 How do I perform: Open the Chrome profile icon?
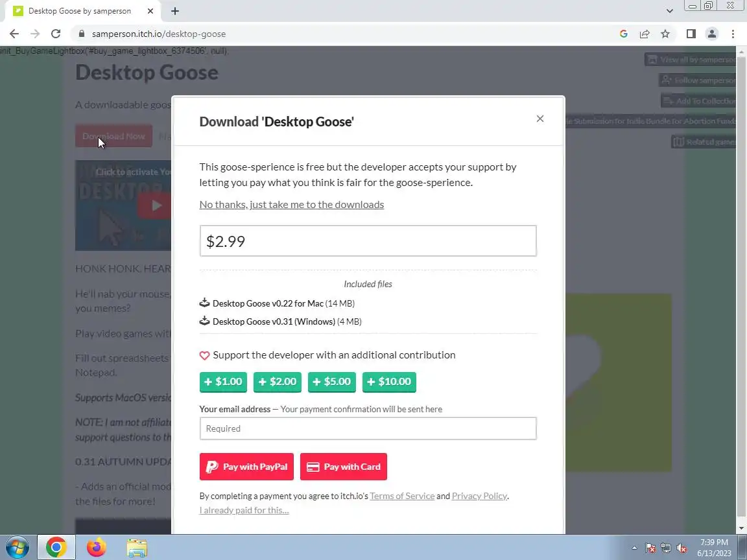click(x=712, y=34)
